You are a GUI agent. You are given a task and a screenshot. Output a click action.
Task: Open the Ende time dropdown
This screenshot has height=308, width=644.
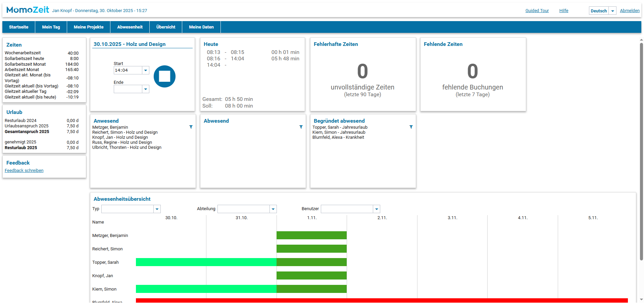[x=146, y=89]
